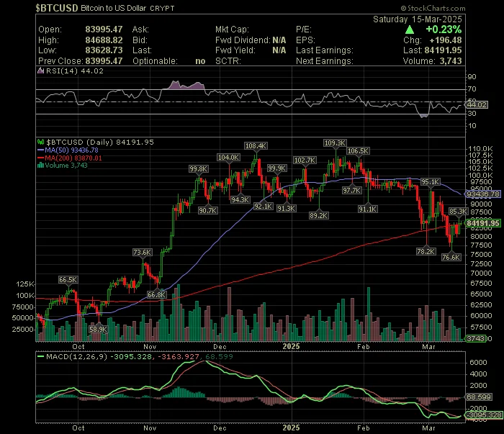This screenshot has width=504, height=434.
Task: Click the 109.3K peak price label
Action: (x=335, y=143)
